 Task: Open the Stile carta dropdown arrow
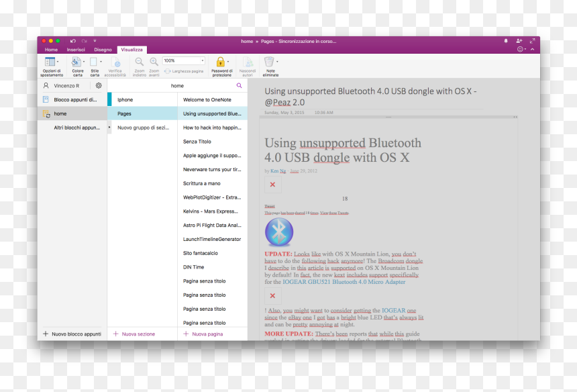[x=101, y=62]
